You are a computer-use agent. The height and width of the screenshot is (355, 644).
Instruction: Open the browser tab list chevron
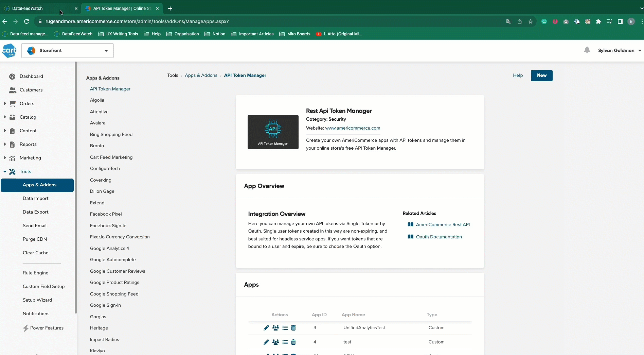(641, 9)
